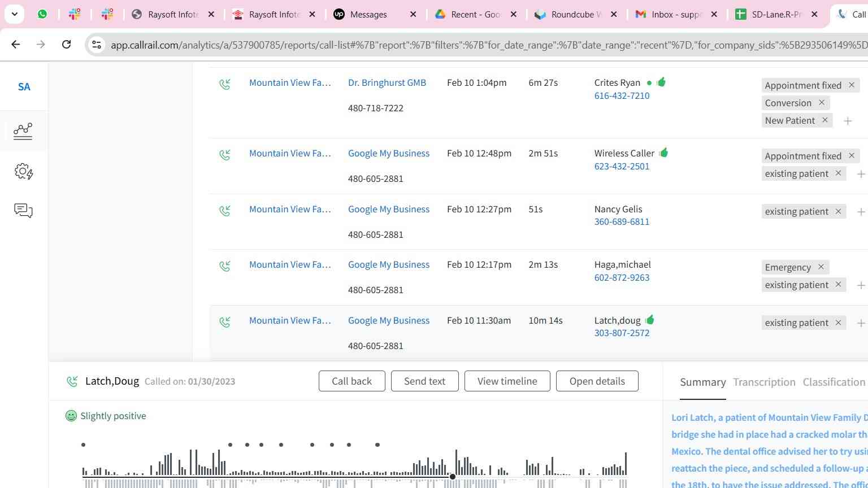The height and width of the screenshot is (488, 868).
Task: Switch to the SD-Lane.R spreadsheet tab
Action: pos(777,14)
